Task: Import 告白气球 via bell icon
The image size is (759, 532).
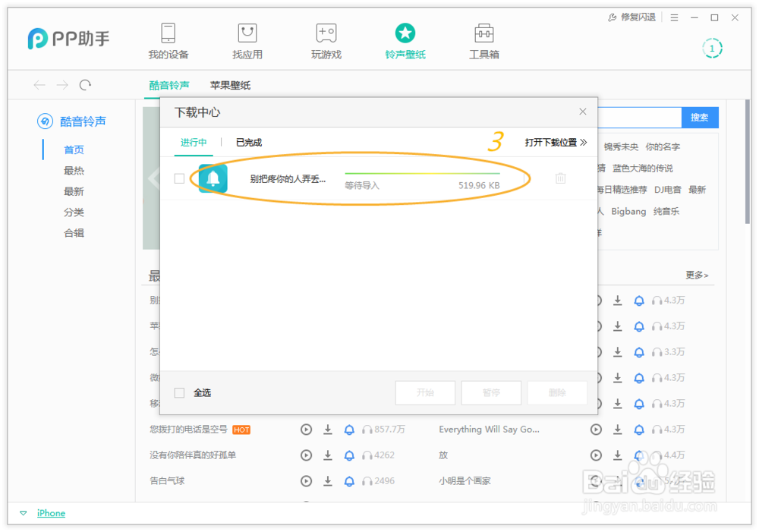Action: (x=349, y=480)
